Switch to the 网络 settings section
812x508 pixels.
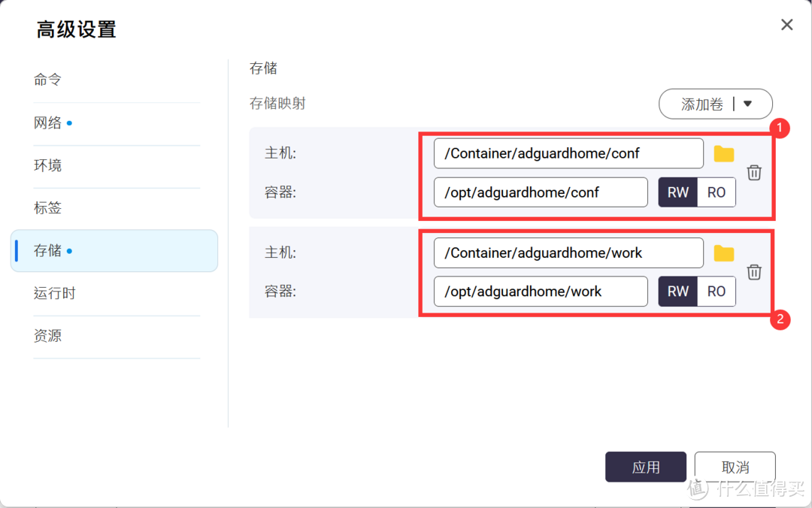click(x=49, y=122)
